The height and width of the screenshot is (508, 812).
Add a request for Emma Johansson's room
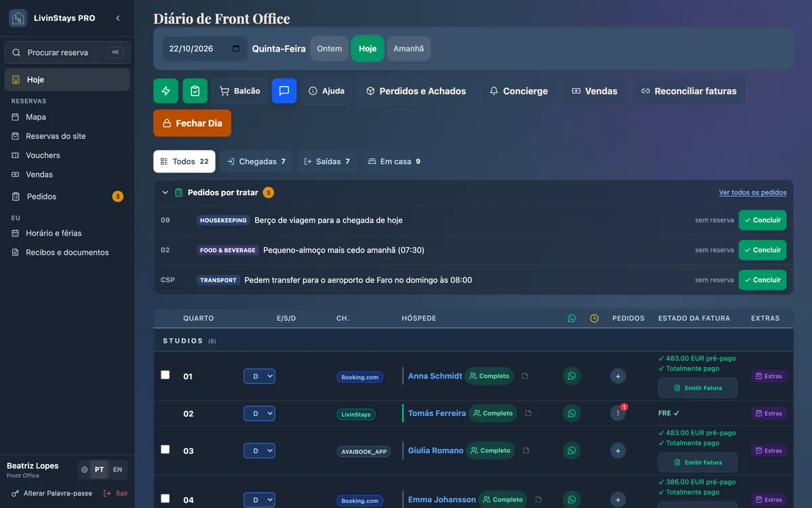click(618, 500)
